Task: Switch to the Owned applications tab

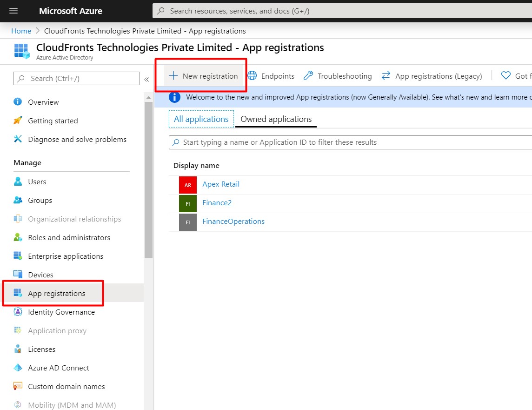Action: tap(276, 119)
